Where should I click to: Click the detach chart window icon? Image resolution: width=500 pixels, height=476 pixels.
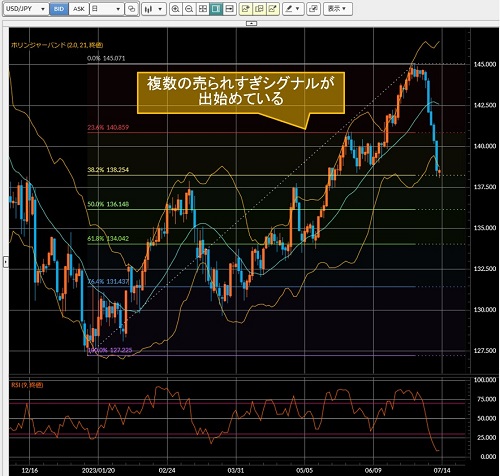click(313, 9)
